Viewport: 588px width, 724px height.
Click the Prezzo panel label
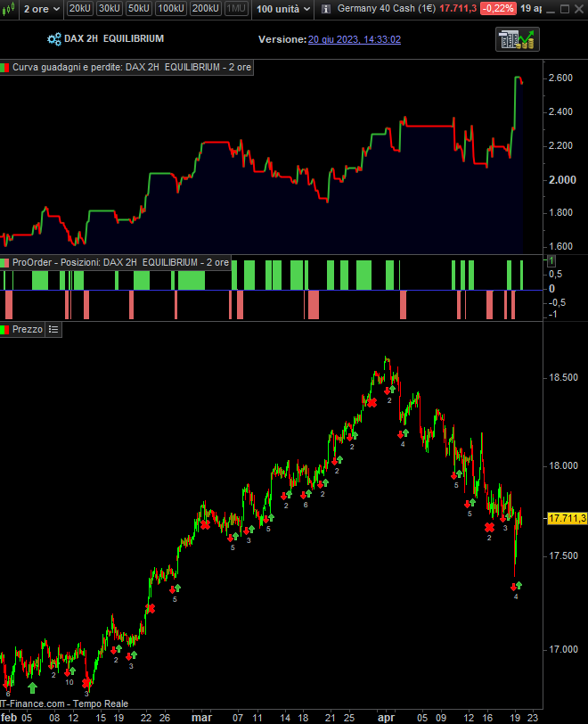[x=28, y=329]
